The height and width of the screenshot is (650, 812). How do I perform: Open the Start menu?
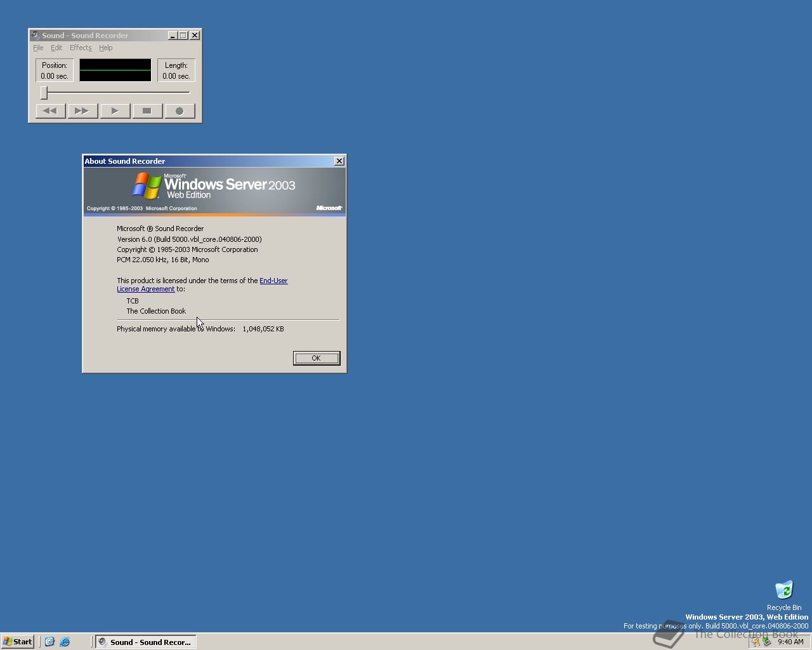click(x=18, y=642)
